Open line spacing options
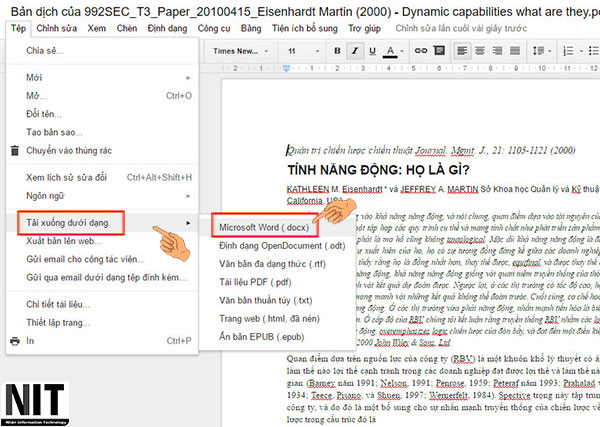600x427 pixels. tap(542, 51)
